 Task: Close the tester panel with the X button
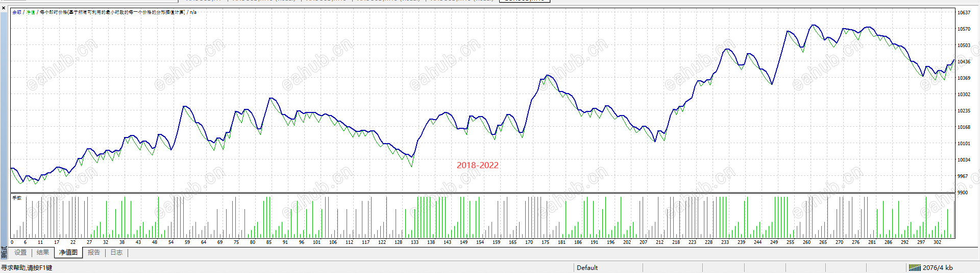(x=4, y=8)
